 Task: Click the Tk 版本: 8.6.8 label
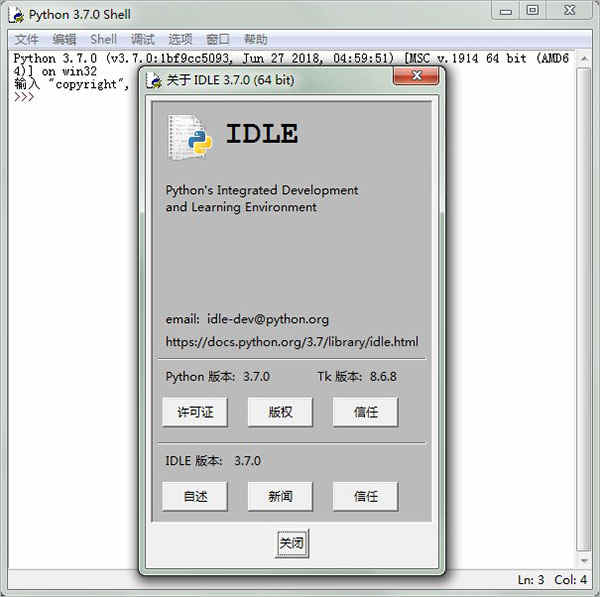[357, 377]
